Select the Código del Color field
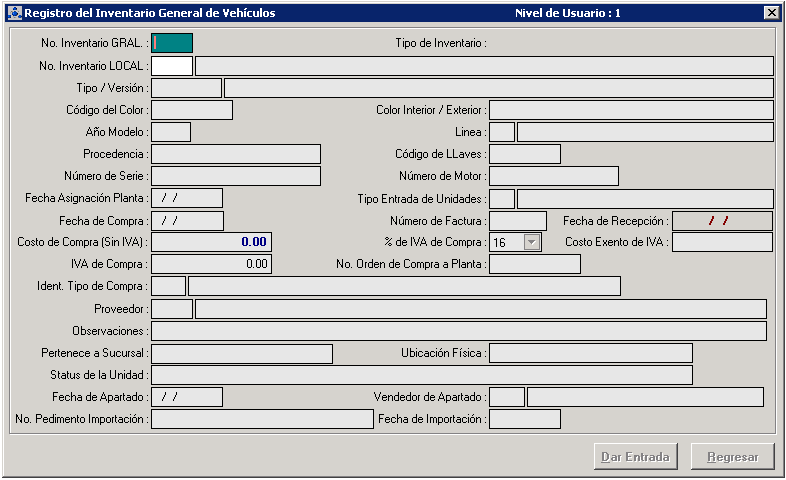This screenshot has width=786, height=480. pyautogui.click(x=191, y=110)
